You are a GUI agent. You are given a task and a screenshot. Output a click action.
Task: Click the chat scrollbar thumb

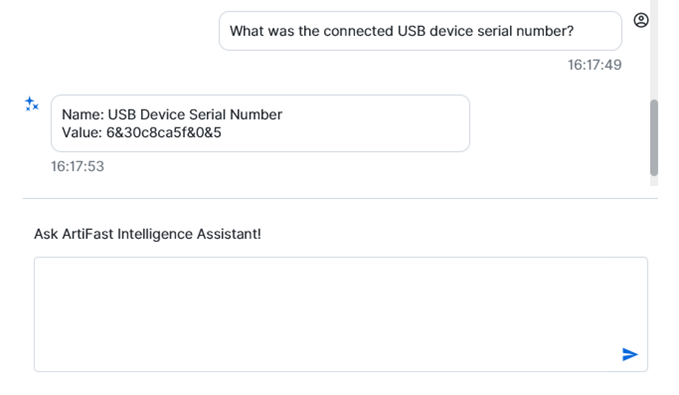[654, 137]
